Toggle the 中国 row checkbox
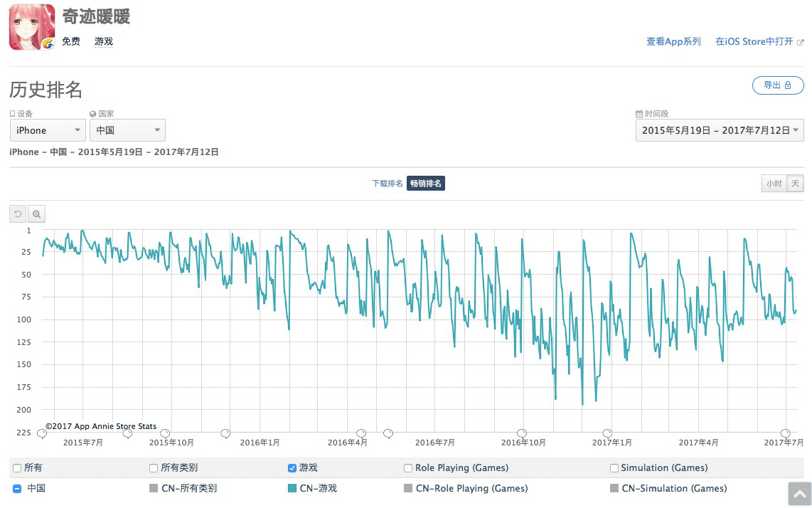The width and height of the screenshot is (812, 508). 17,488
